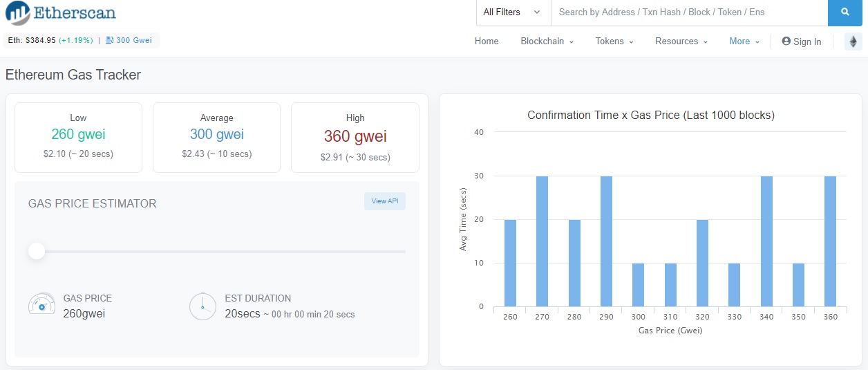Click the 270 Gwei chart bar
Screen dimensions: 868x370
[542, 241]
